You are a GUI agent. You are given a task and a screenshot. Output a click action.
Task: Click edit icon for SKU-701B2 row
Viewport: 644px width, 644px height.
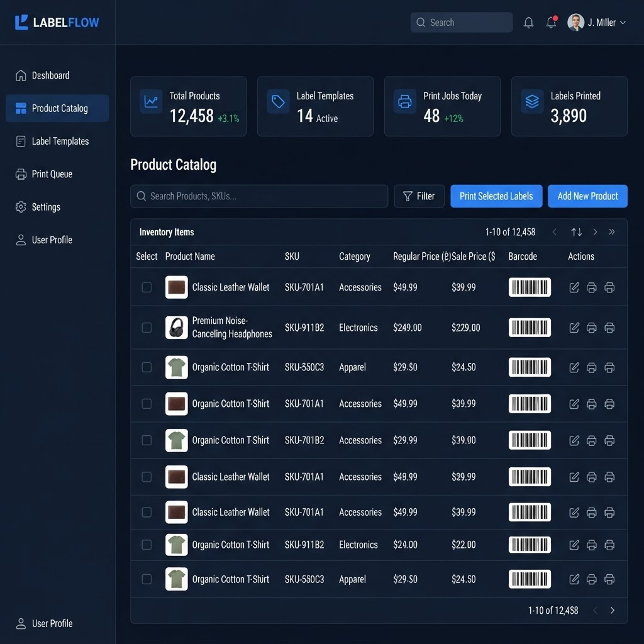tap(574, 440)
